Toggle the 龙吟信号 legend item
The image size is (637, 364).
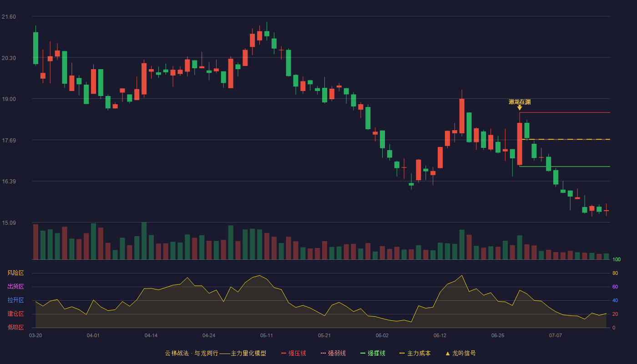click(x=460, y=353)
